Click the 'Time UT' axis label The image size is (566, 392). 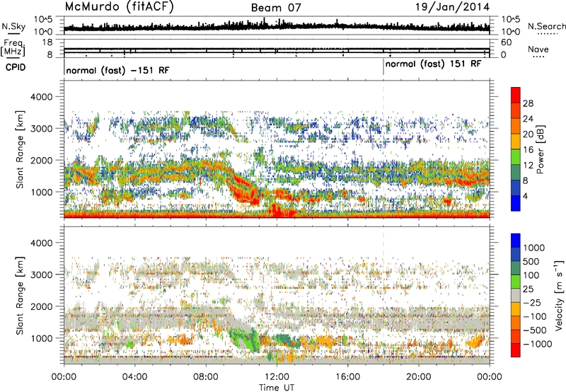pos(277,388)
